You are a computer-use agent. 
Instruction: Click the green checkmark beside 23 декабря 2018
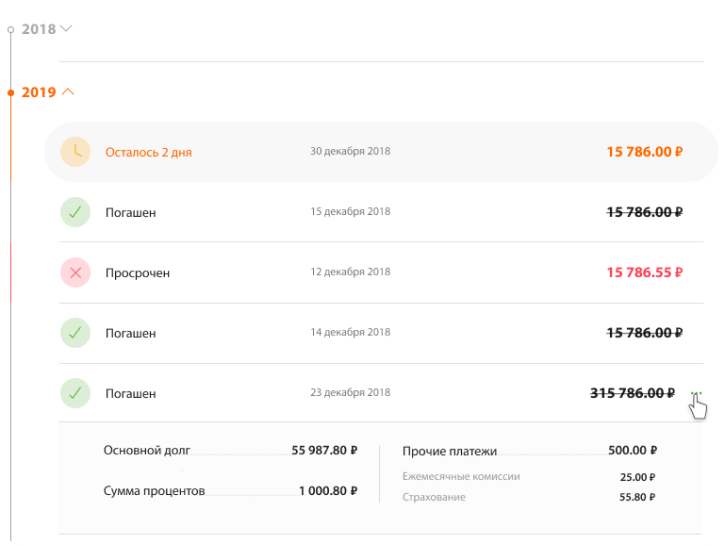click(x=75, y=393)
